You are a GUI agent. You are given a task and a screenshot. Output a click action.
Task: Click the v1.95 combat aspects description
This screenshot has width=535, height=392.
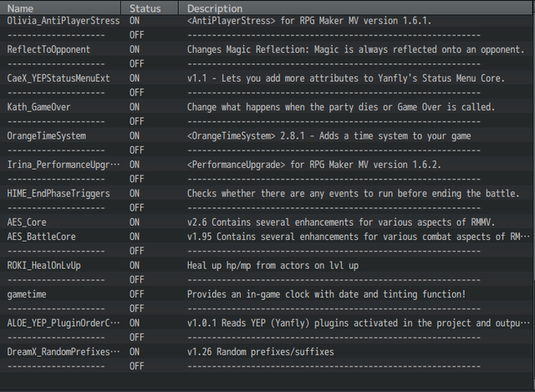359,237
